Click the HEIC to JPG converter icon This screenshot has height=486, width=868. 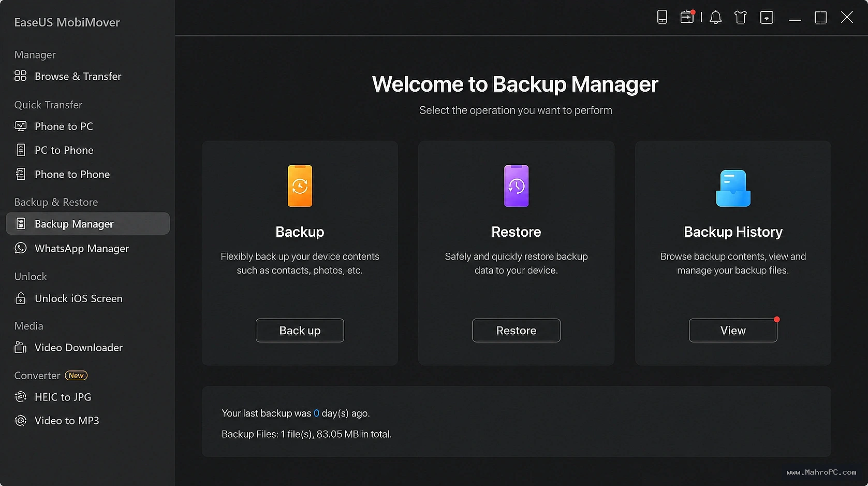coord(21,397)
